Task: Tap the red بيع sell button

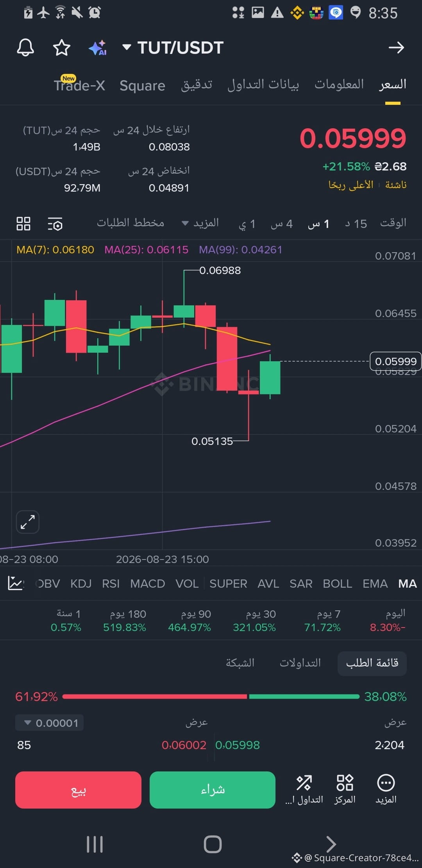Action: [x=78, y=790]
